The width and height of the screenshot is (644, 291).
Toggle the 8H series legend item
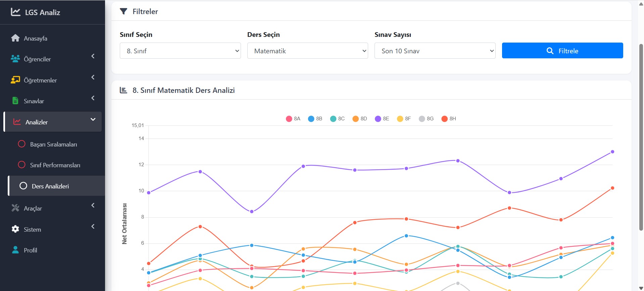(x=449, y=119)
